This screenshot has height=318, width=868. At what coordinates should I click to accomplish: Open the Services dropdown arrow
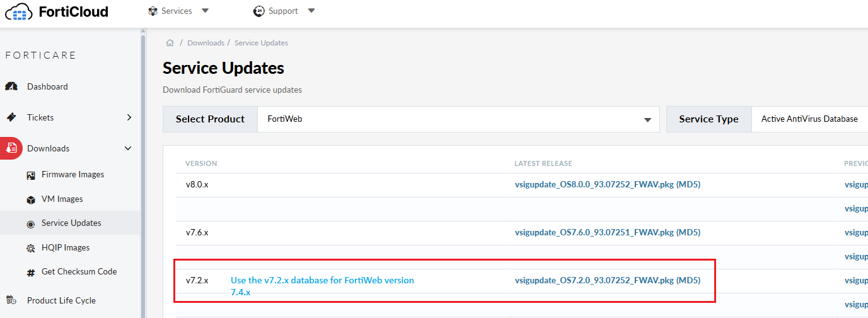click(205, 11)
